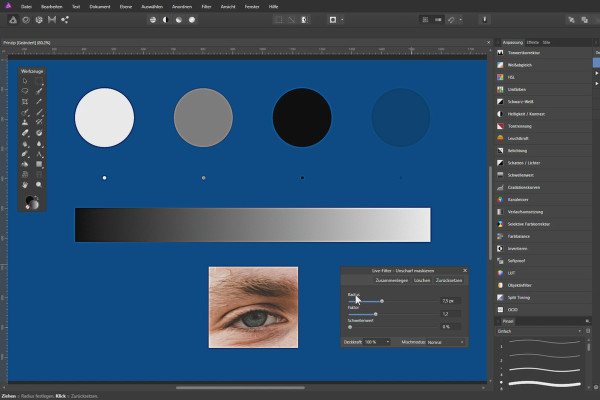This screenshot has width=600, height=400.
Task: Select the erase brush tool
Action: click(25, 133)
